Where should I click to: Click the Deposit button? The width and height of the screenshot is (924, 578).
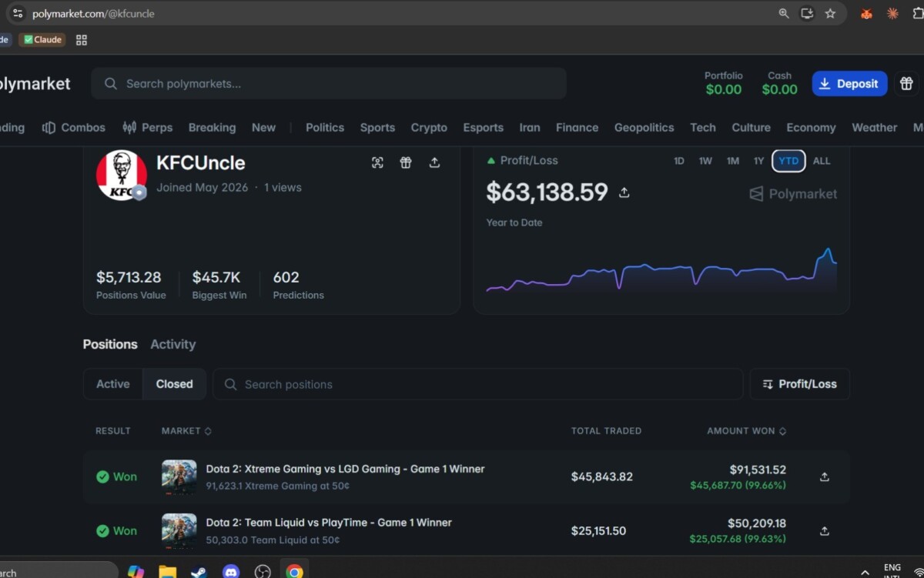(849, 84)
